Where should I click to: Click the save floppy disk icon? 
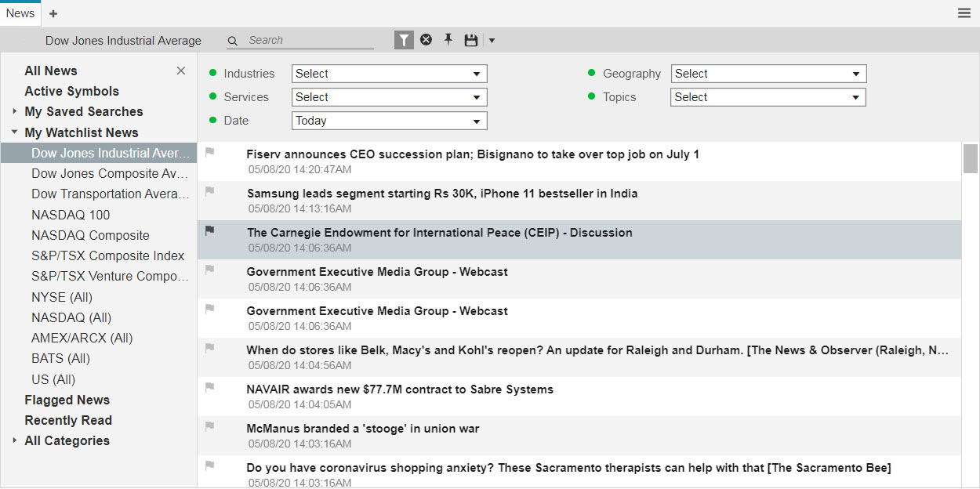point(471,40)
